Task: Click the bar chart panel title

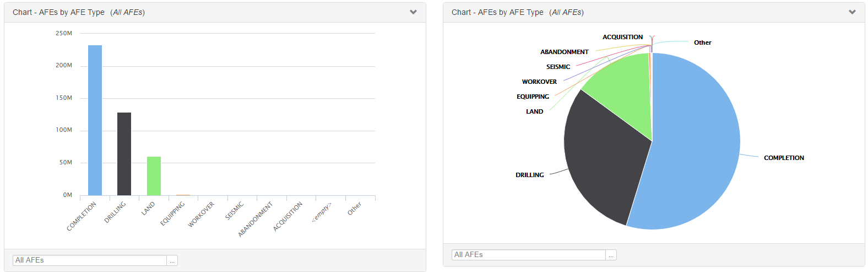Action: [x=79, y=12]
